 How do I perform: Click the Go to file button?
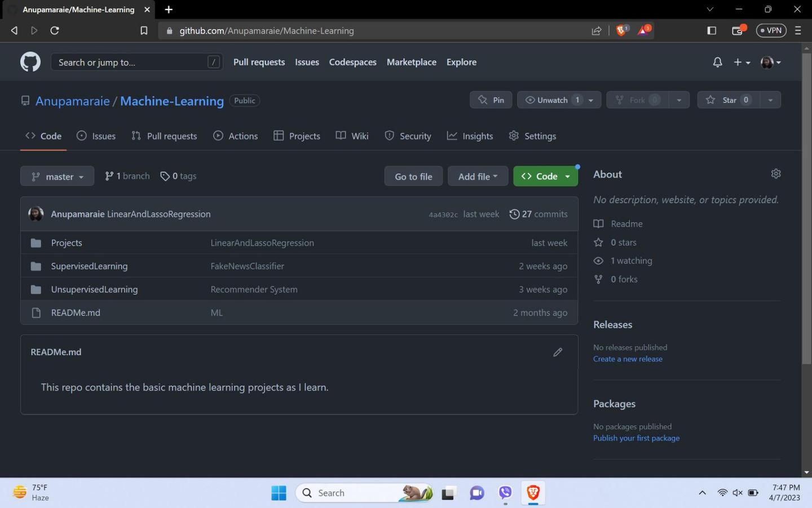point(413,176)
